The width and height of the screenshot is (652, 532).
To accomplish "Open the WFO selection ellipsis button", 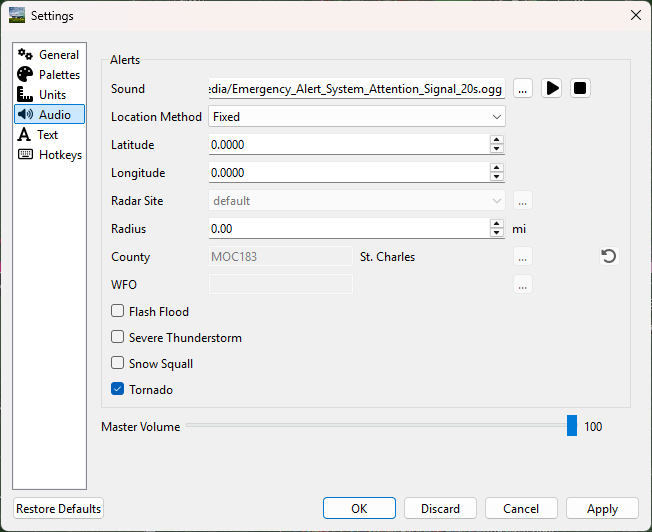I will tap(523, 285).
